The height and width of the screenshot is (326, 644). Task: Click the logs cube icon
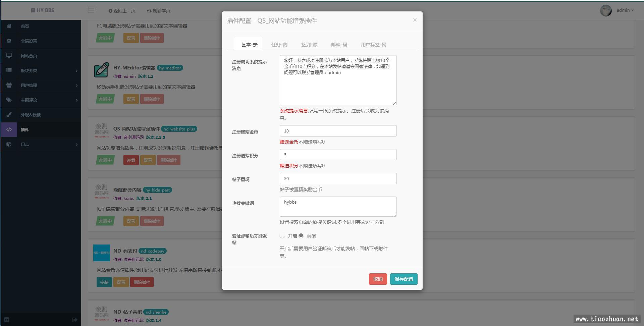(x=9, y=144)
